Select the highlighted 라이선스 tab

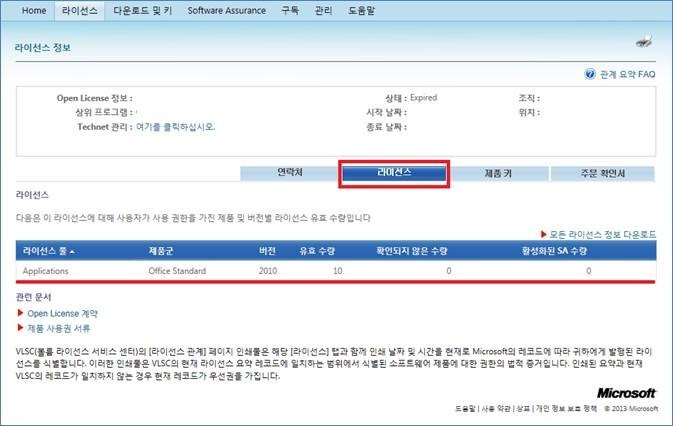[x=394, y=173]
